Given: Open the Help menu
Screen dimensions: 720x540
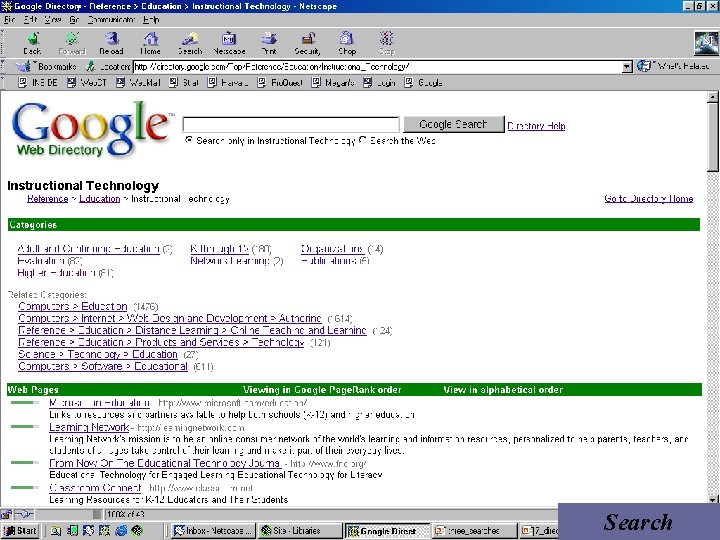Looking at the screenshot, I should coord(151,20).
